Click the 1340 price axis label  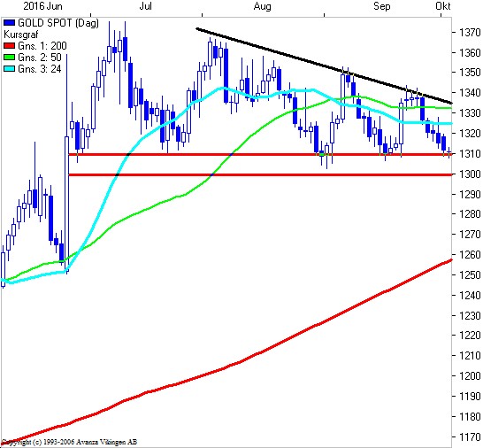coord(470,92)
